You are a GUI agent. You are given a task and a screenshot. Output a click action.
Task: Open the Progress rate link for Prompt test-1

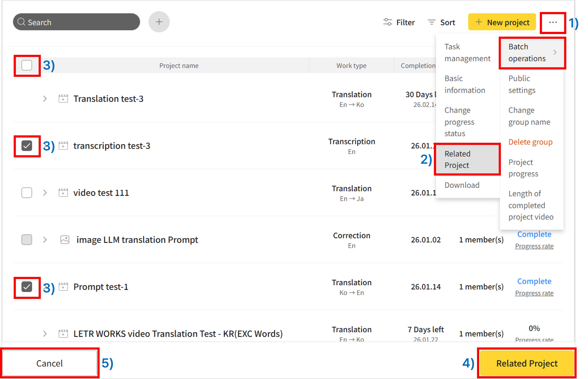534,293
